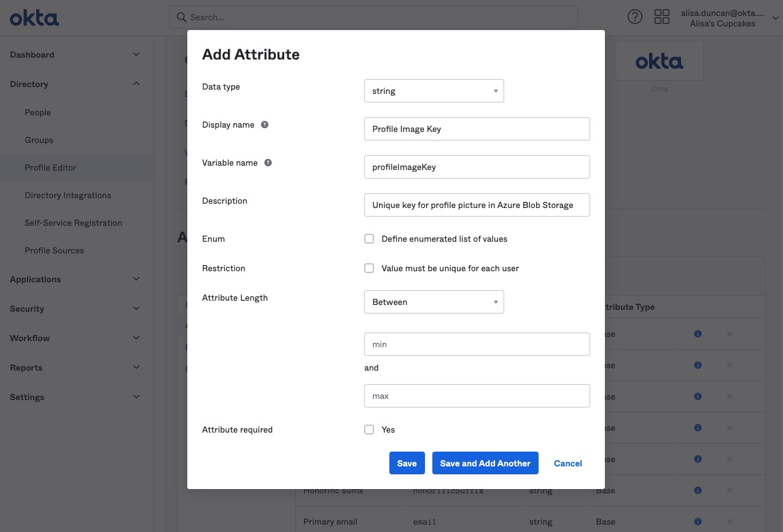Click the Variable name help tooltip icon
Screen dimensions: 783x532
(x=268, y=163)
